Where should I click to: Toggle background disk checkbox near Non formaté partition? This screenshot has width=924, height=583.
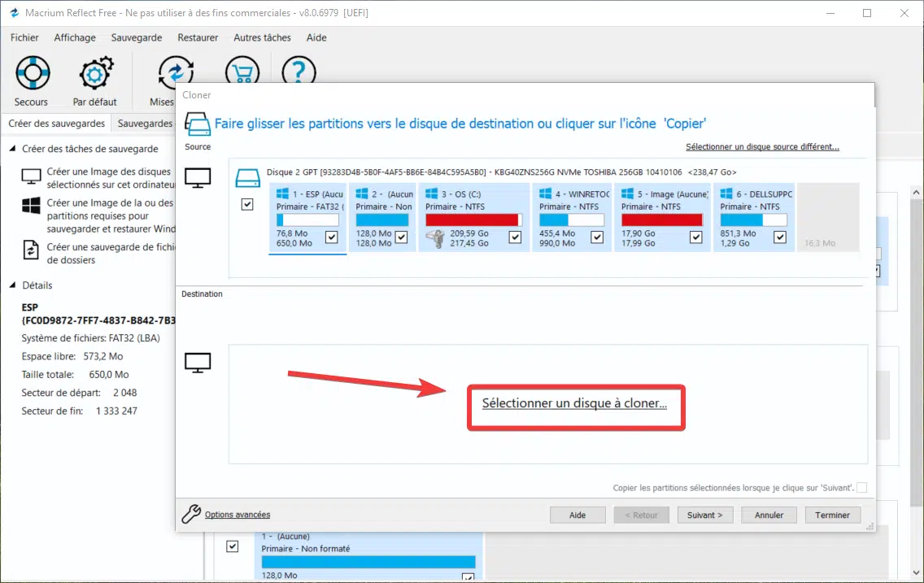[233, 546]
